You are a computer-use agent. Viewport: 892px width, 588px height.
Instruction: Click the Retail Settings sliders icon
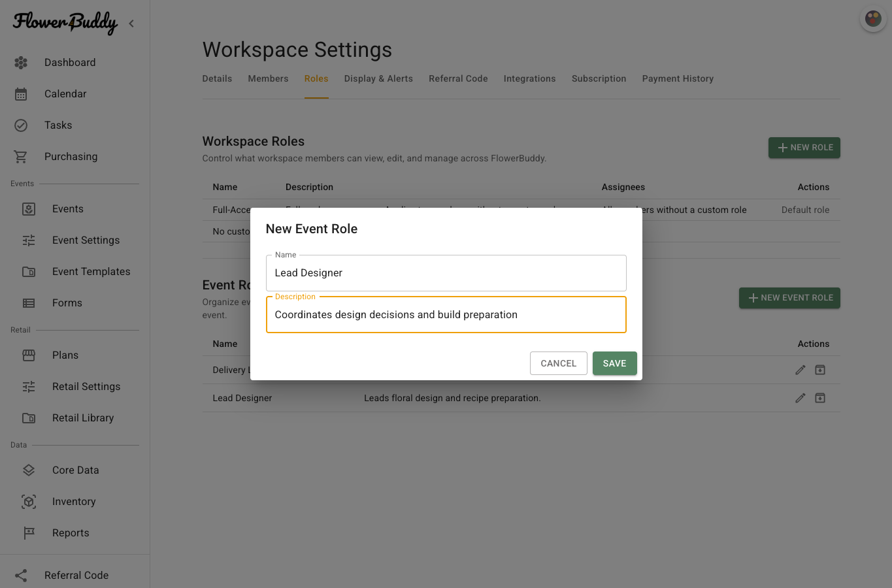pyautogui.click(x=29, y=387)
